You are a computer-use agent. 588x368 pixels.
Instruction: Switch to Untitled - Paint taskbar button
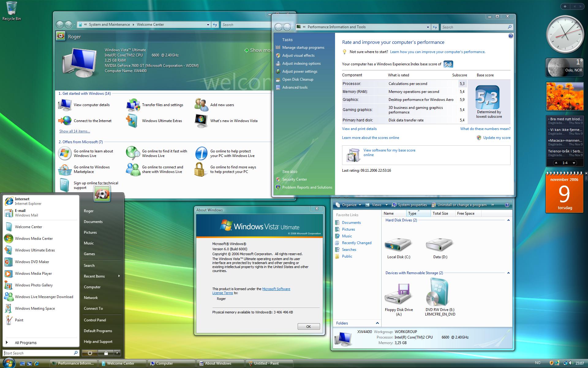tap(269, 363)
